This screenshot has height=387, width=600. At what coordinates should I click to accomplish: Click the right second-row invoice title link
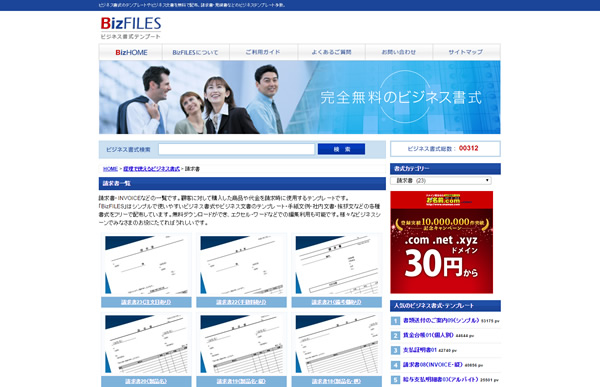(x=336, y=381)
